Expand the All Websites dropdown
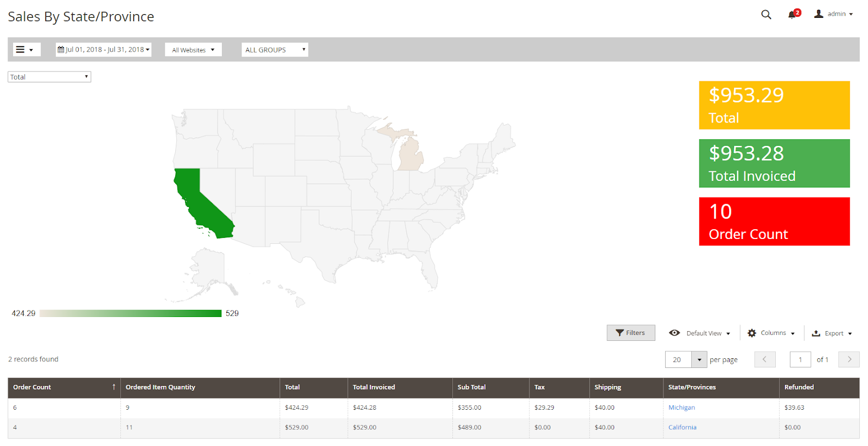Viewport: 868px width, 446px height. point(193,50)
